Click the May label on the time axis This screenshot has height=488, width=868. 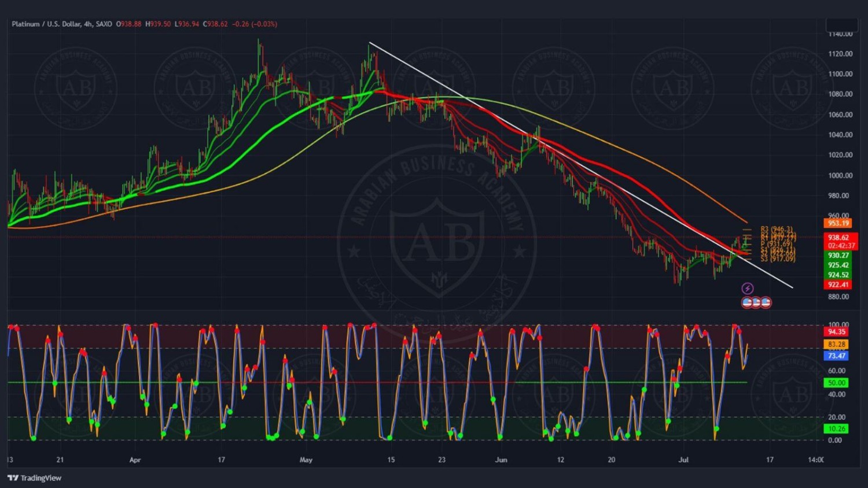[306, 460]
